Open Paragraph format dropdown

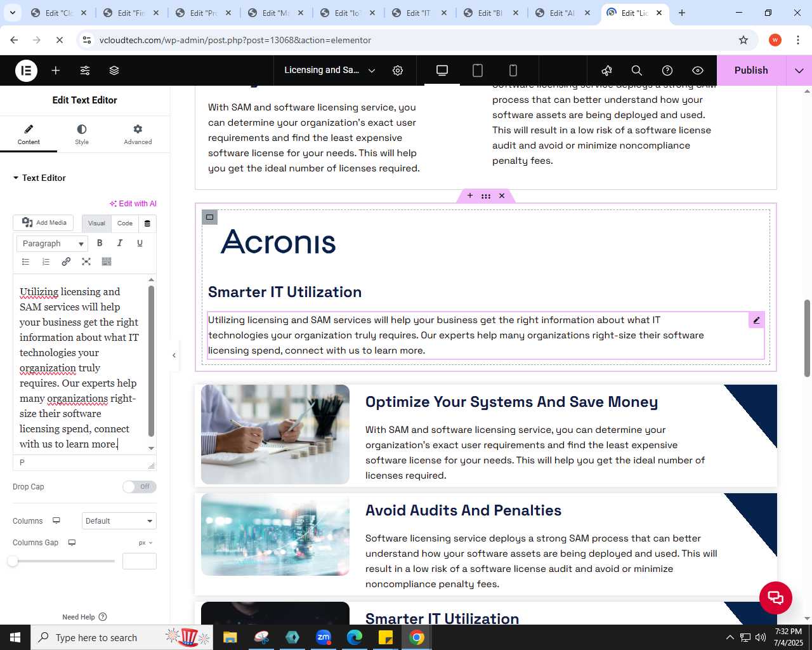(52, 244)
